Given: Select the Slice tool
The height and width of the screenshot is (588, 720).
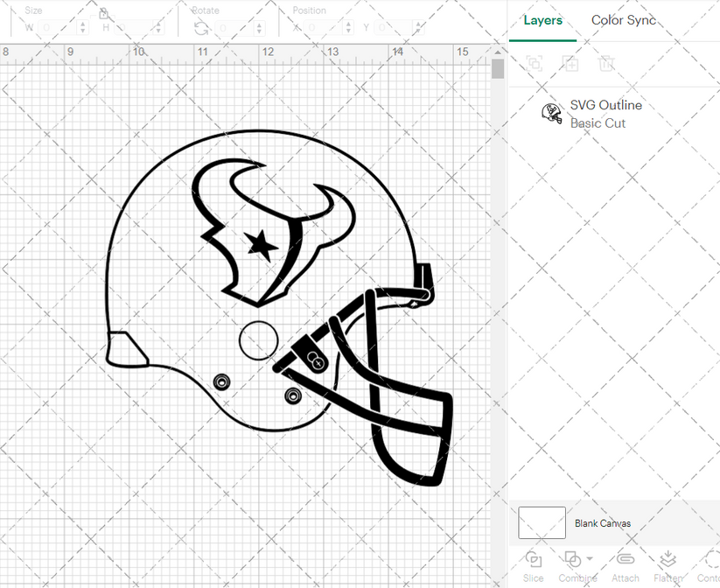Looking at the screenshot, I should [534, 560].
